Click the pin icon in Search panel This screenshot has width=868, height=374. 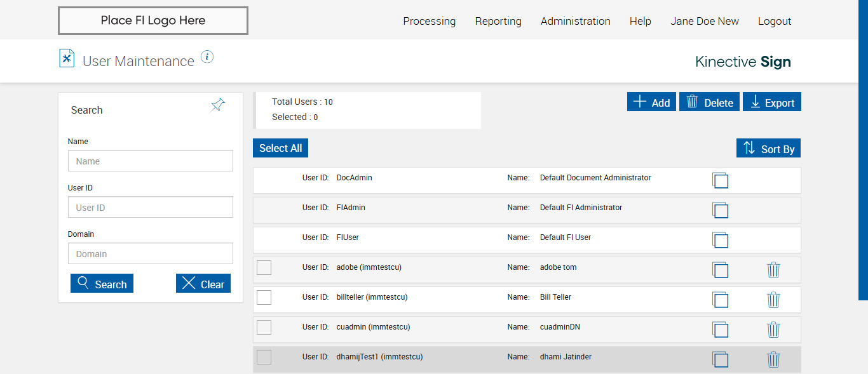coord(218,105)
